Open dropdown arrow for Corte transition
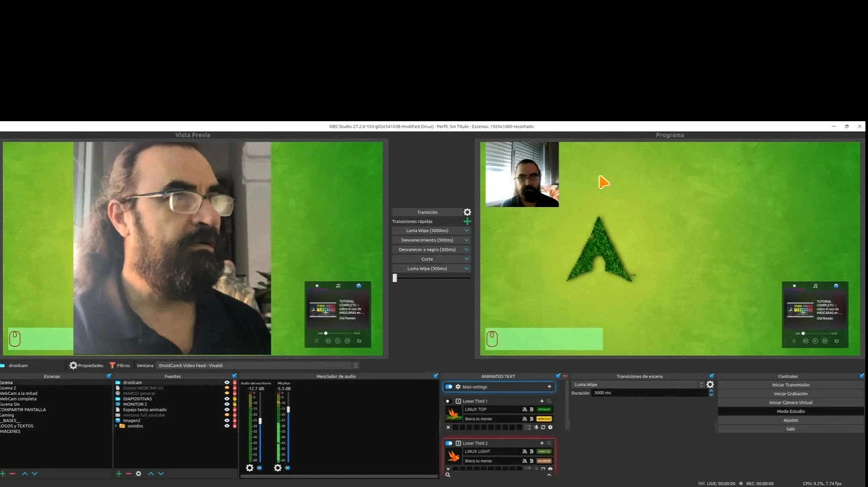The width and height of the screenshot is (868, 487). [x=466, y=259]
